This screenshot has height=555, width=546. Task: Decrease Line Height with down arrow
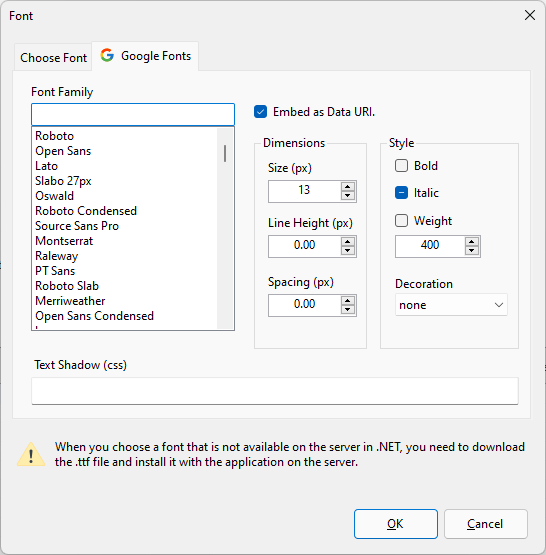point(348,251)
